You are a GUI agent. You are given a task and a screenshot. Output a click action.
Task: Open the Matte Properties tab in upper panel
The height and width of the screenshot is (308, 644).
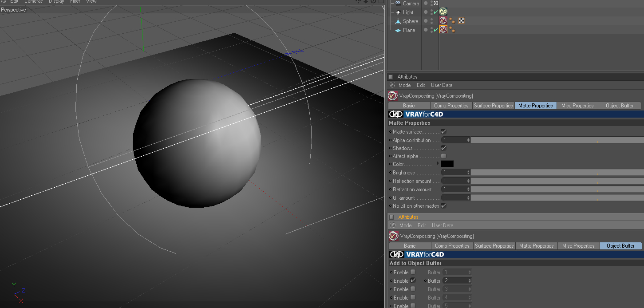pyautogui.click(x=536, y=106)
